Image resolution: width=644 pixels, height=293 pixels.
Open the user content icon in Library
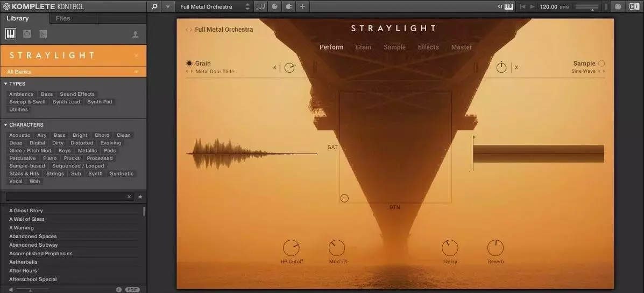pos(136,34)
